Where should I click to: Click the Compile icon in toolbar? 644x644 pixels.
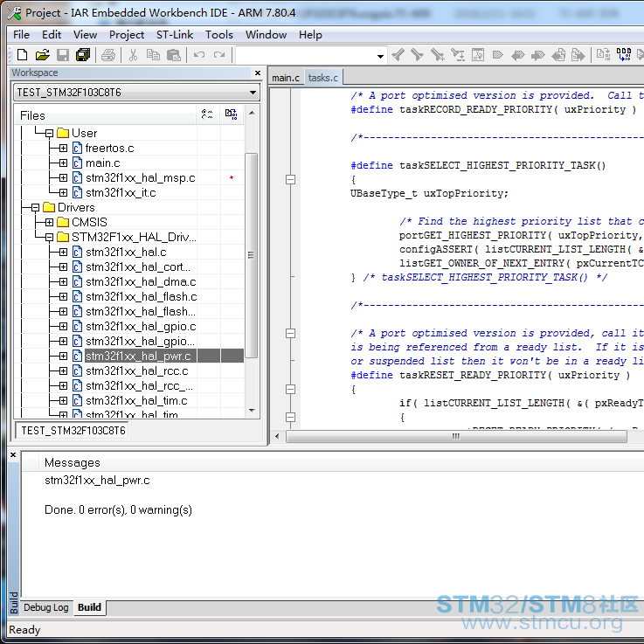pyautogui.click(x=603, y=55)
